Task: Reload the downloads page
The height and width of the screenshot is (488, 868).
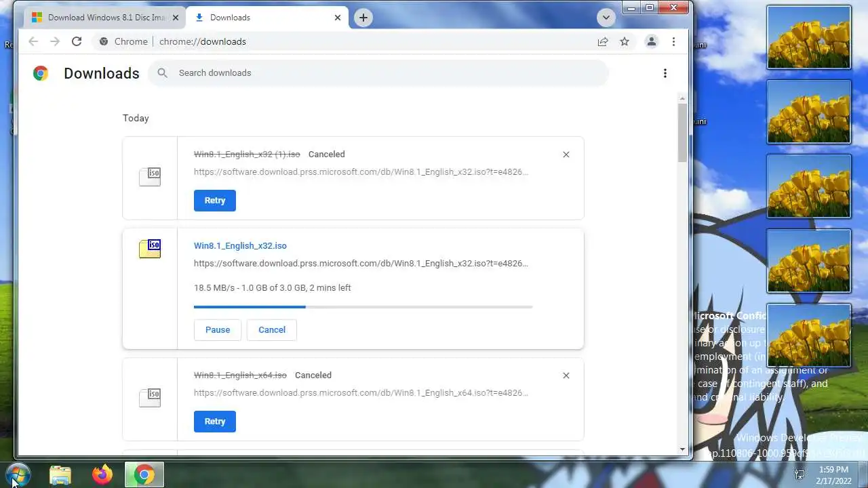Action: 77,41
